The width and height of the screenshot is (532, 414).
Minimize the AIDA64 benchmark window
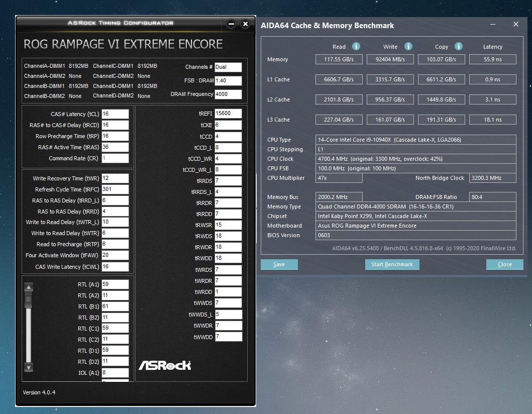click(493, 25)
